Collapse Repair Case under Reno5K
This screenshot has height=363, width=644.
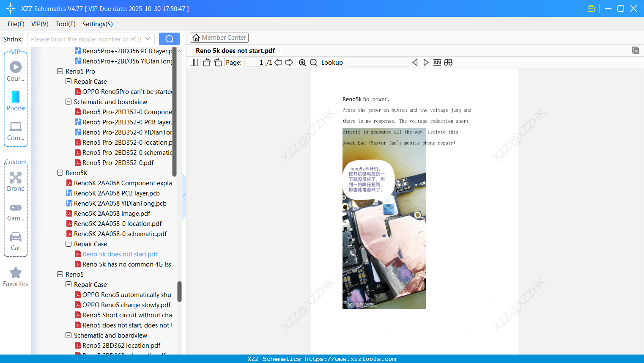tap(69, 244)
